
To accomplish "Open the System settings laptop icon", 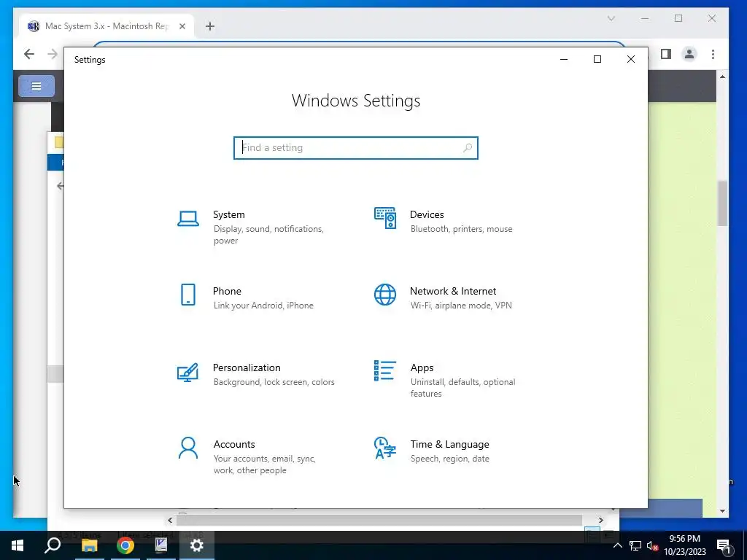I will pos(188,219).
